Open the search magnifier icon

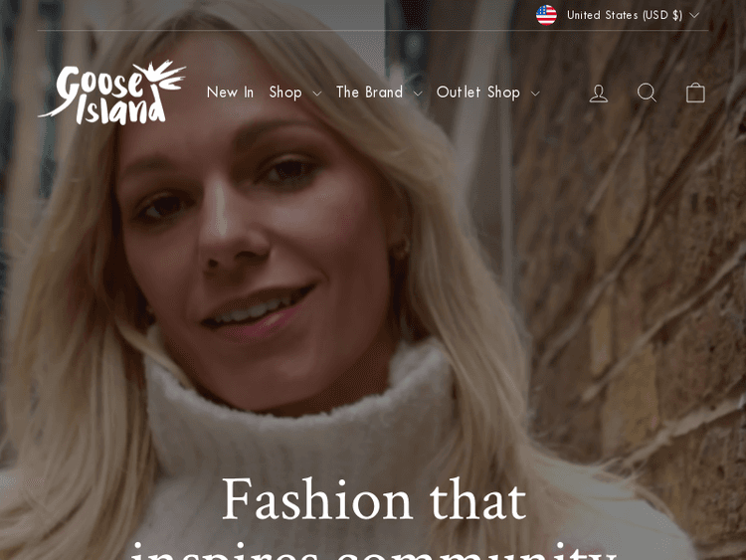pos(648,93)
